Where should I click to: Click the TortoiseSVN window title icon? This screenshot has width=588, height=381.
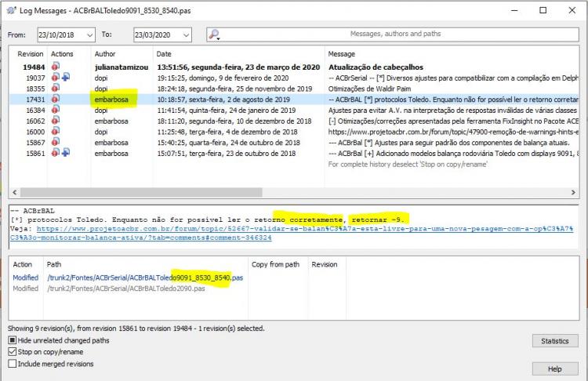12,10
